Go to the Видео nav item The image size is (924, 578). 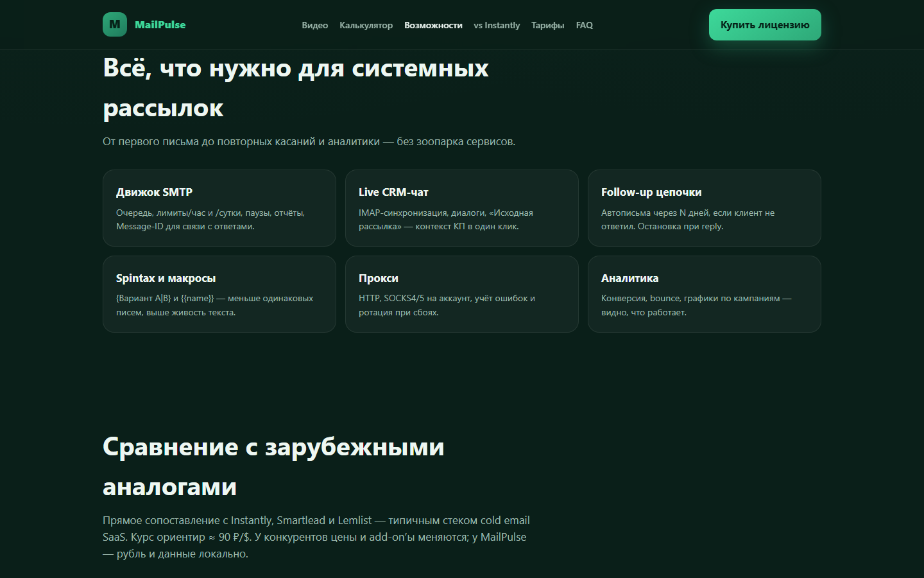tap(314, 25)
